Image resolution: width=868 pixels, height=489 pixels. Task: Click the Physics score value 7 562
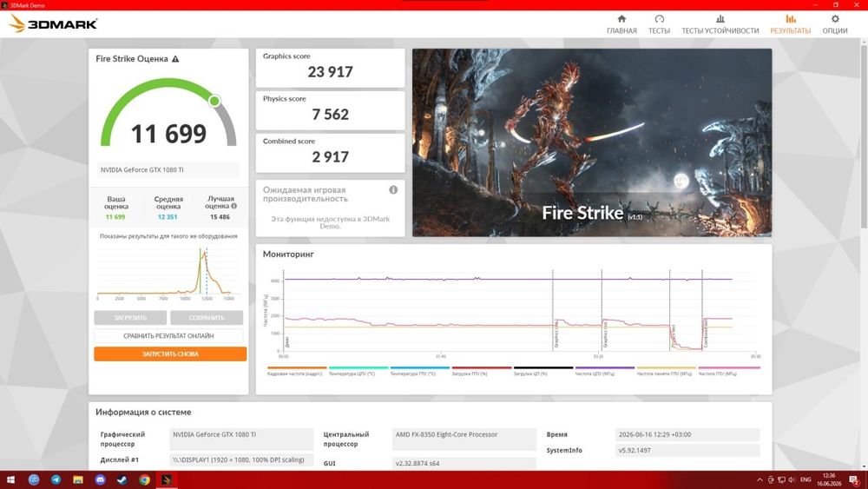coord(330,115)
